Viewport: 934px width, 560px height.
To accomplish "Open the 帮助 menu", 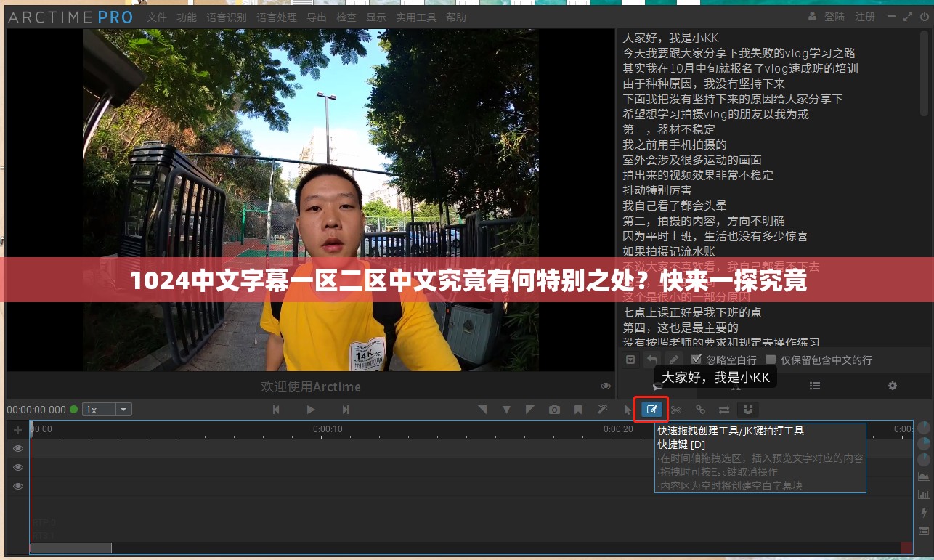I will coord(456,17).
